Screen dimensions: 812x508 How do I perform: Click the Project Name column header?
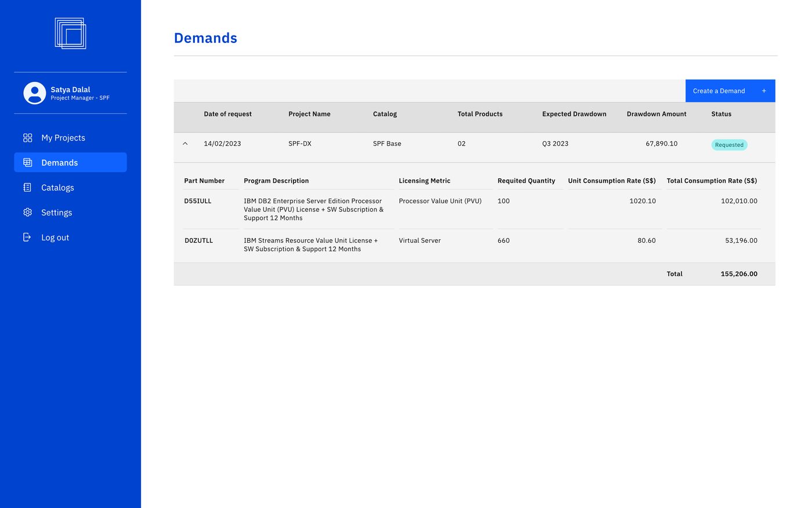click(x=309, y=114)
